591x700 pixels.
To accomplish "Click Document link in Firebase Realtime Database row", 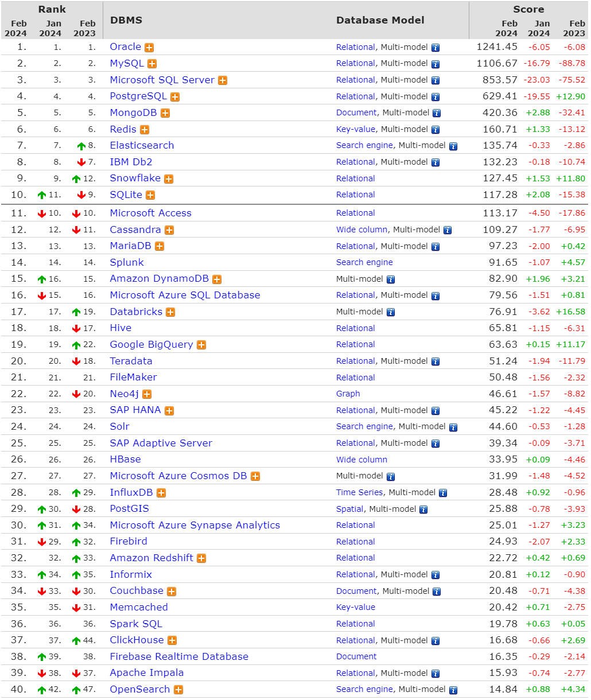I will (356, 656).
